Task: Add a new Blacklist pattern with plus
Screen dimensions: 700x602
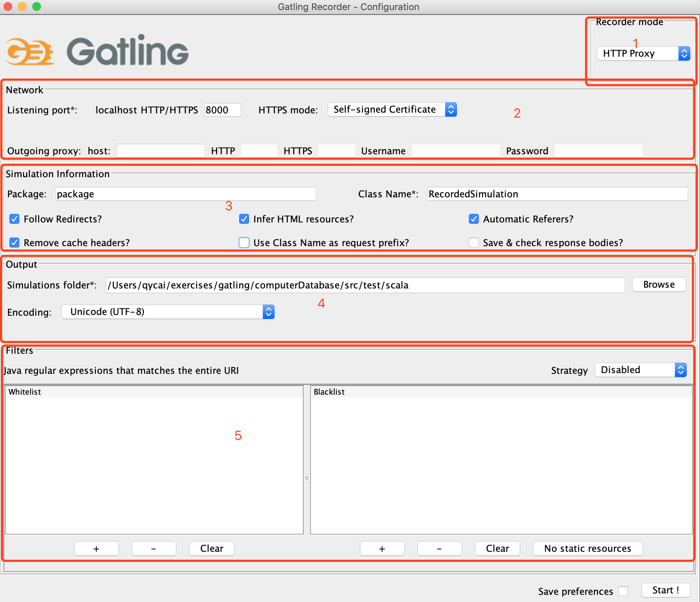Action: coord(382,549)
